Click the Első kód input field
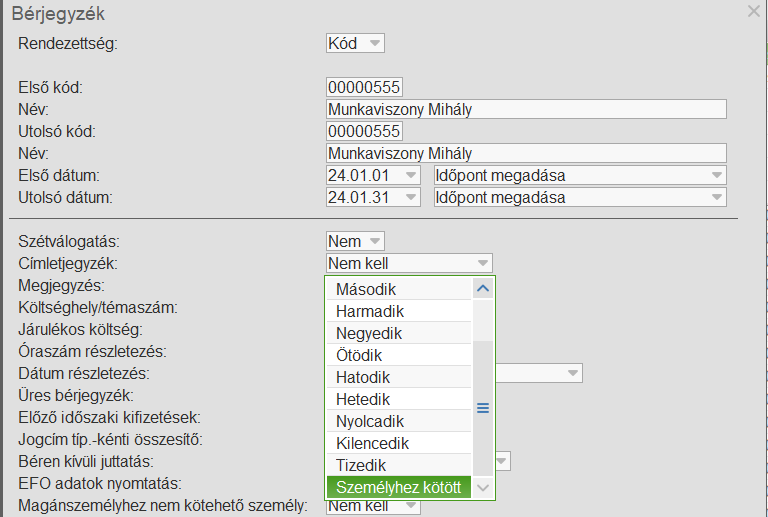This screenshot has height=517, width=768. [x=364, y=87]
